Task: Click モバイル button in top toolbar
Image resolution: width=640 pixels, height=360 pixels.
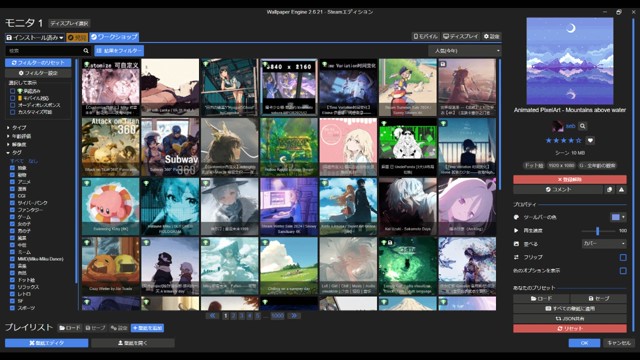Action: coord(425,36)
